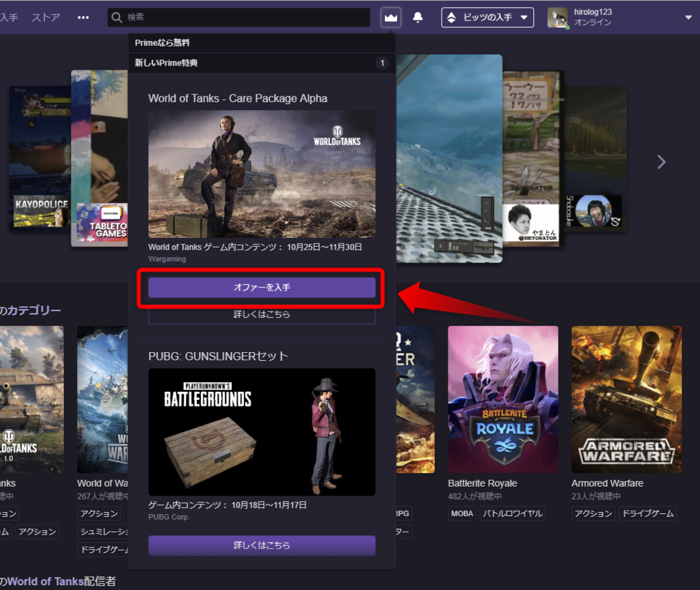The image size is (700, 590).
Task: Open the featured center stream video
Action: click(x=449, y=158)
